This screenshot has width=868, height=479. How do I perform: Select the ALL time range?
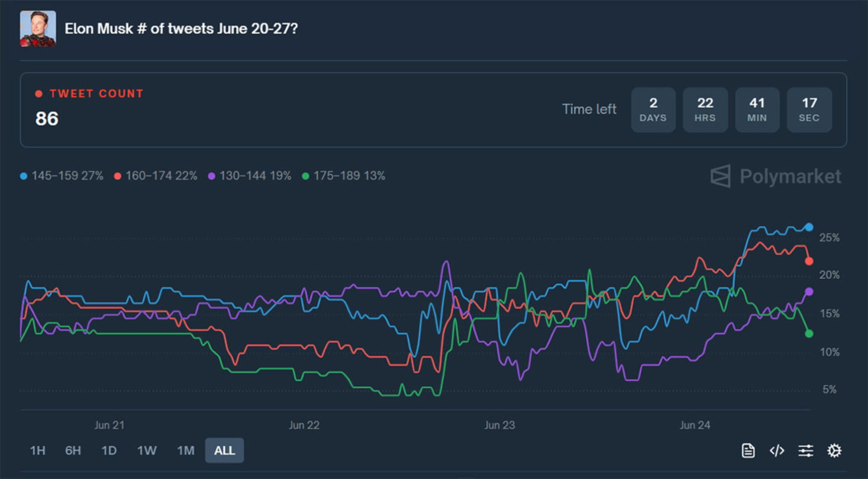point(224,451)
